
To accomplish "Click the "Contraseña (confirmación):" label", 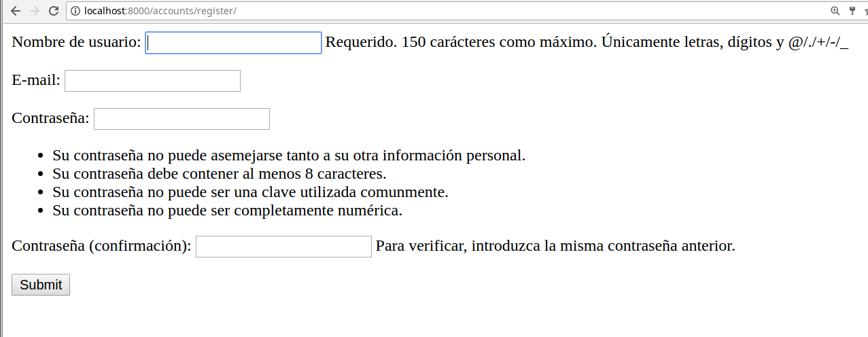I will coord(101,246).
